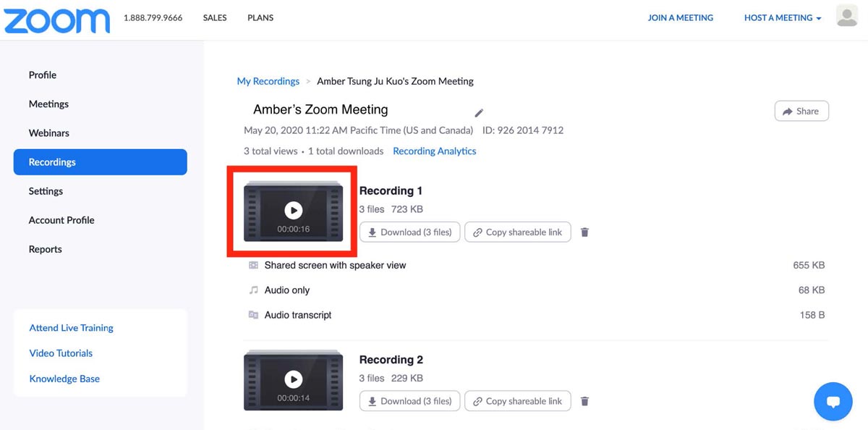This screenshot has width=868, height=430.
Task: Open the support chat bubble
Action: pyautogui.click(x=833, y=401)
